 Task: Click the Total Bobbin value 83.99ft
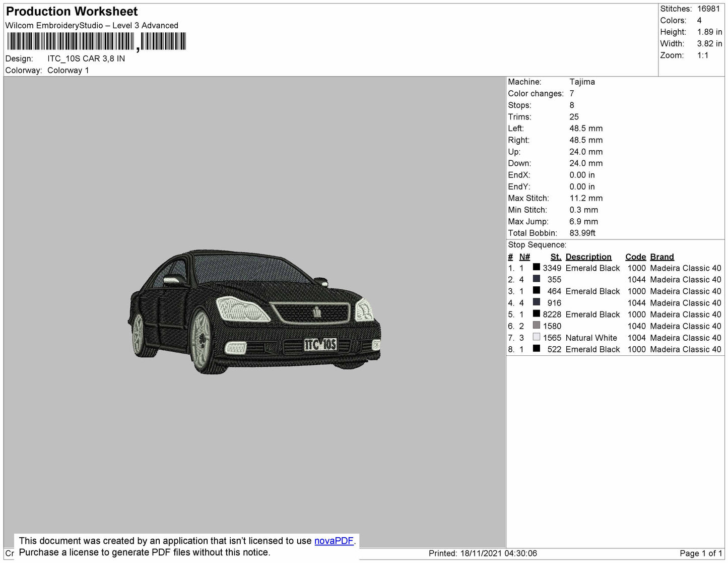pyautogui.click(x=582, y=233)
